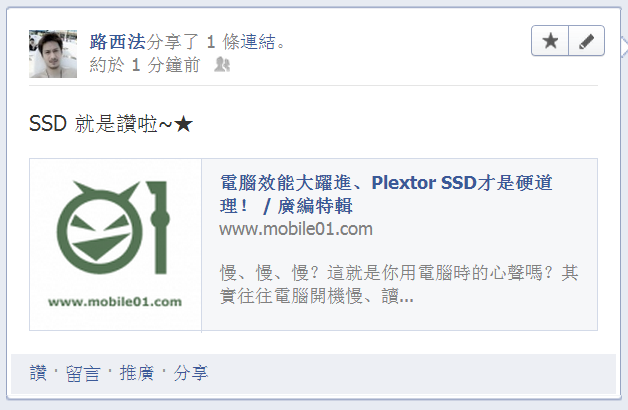Click the pencil edit icon button
The width and height of the screenshot is (628, 410).
click(586, 41)
